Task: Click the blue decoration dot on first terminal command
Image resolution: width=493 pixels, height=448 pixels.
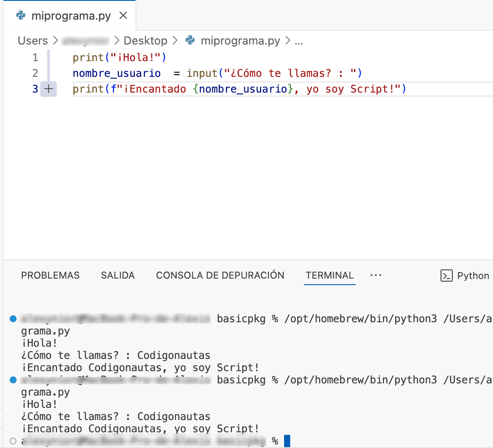Action: point(13,319)
